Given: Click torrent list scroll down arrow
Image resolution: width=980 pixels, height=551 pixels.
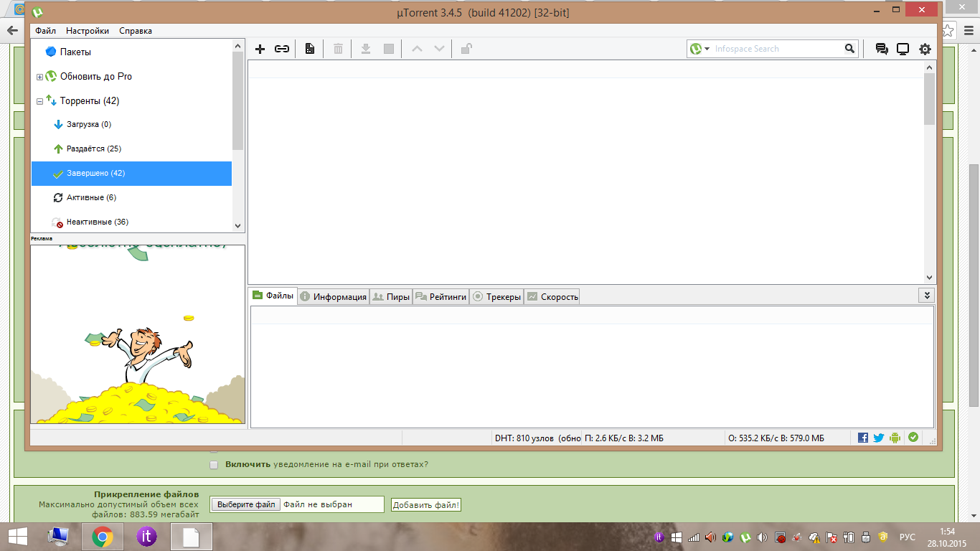Looking at the screenshot, I should point(930,278).
